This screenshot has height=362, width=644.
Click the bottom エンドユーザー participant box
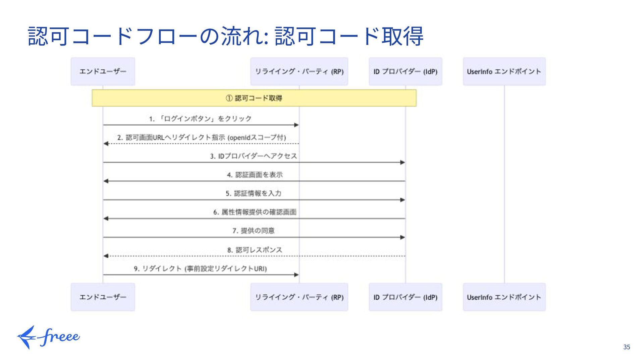click(103, 297)
